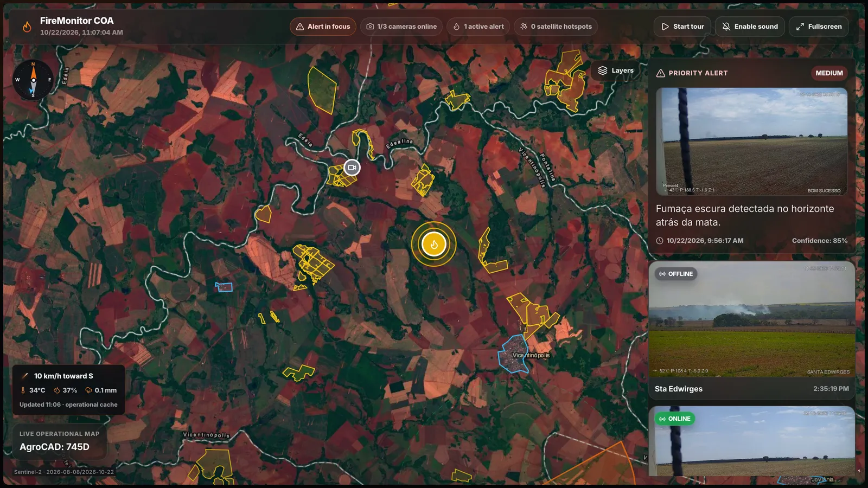The image size is (868, 488).
Task: Click the alert timestamp 9:56:17 AM
Action: (x=705, y=241)
